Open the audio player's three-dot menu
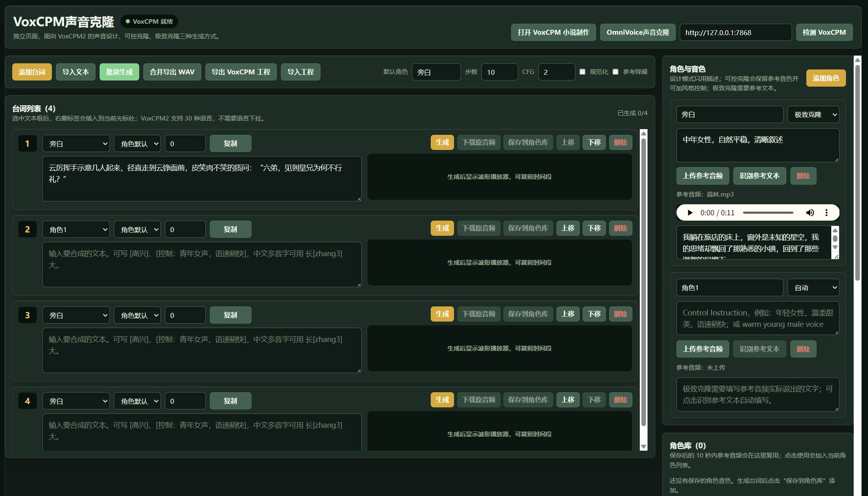Viewport: 868px width, 496px height. coord(827,212)
